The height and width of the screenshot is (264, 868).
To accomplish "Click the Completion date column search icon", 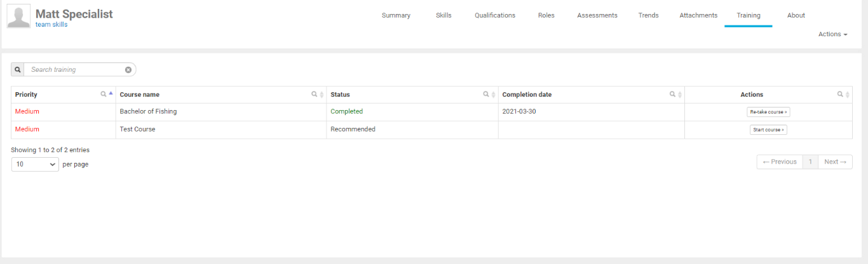I will point(672,94).
